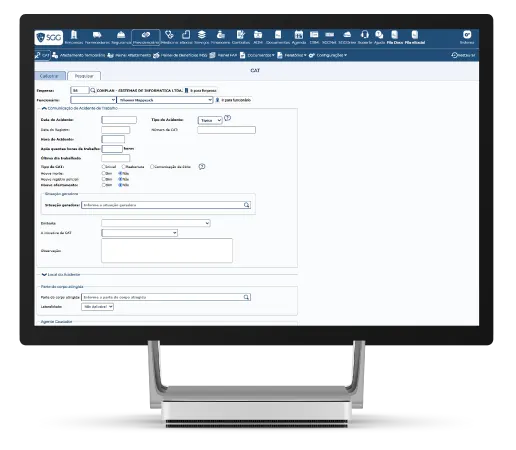This screenshot has width=516, height=450.
Task: Open the Painel FAP menu item
Action: click(x=223, y=55)
